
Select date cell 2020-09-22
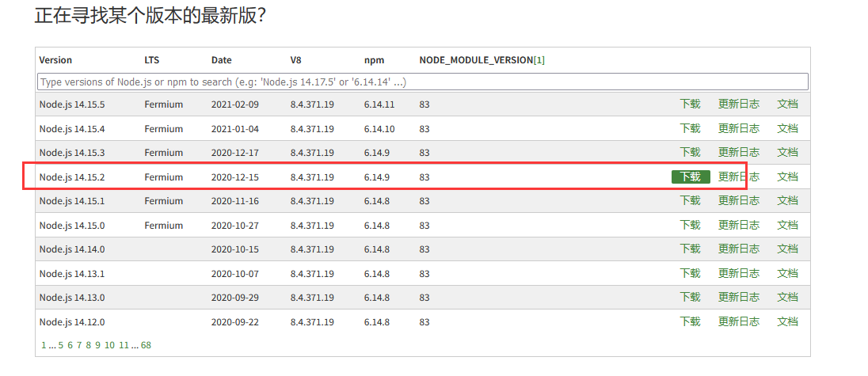(234, 322)
